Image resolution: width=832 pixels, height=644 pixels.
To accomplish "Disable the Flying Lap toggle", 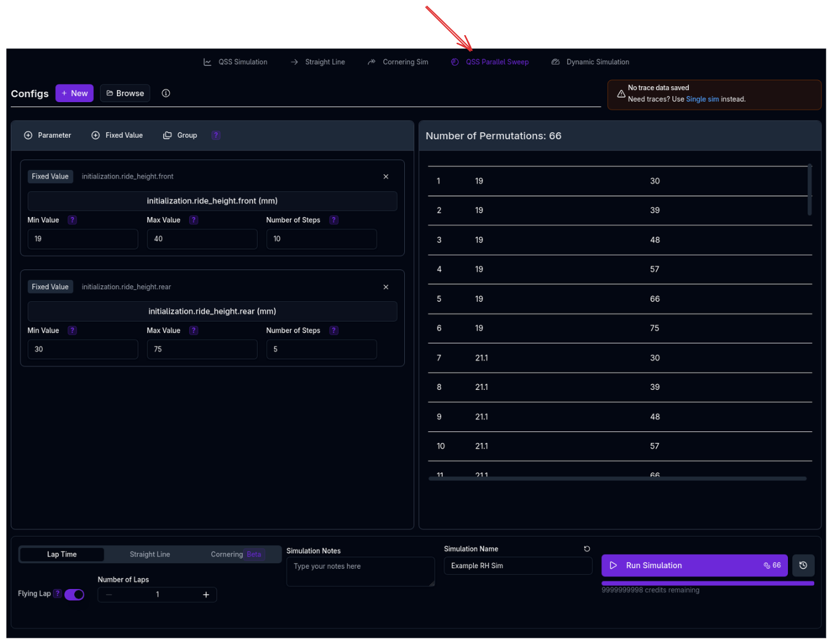I will click(74, 594).
